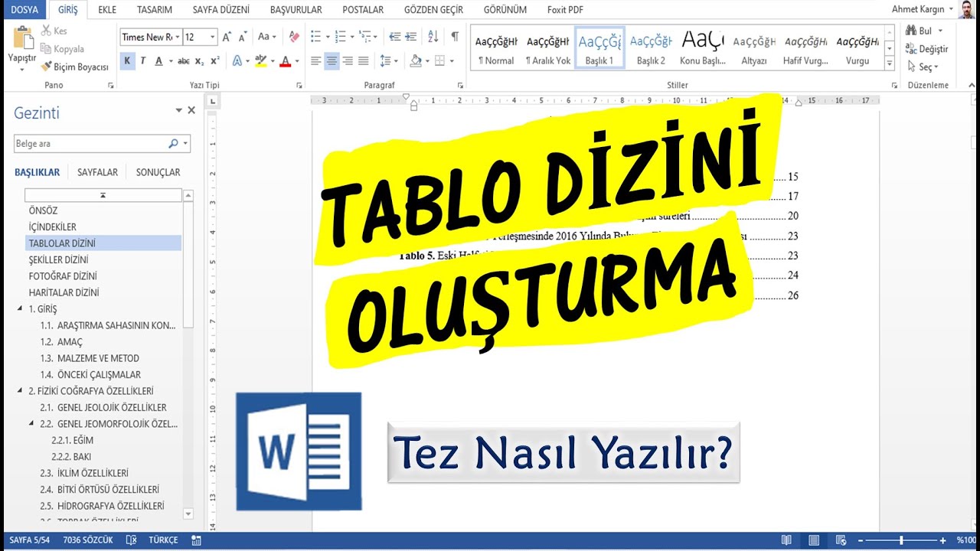Increase font size with grow icon

click(227, 37)
